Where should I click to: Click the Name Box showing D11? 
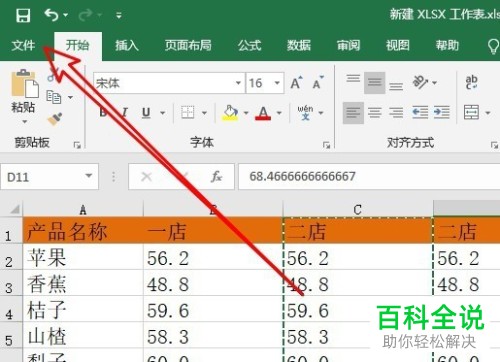42,177
